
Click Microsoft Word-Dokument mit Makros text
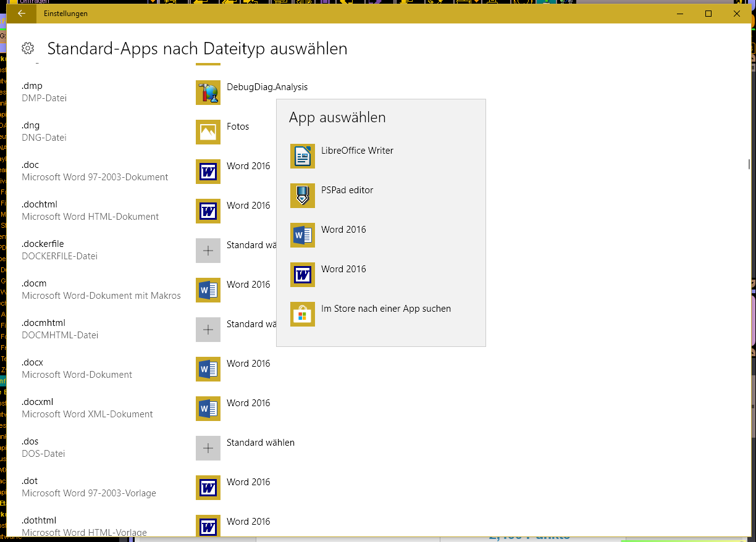[101, 296]
